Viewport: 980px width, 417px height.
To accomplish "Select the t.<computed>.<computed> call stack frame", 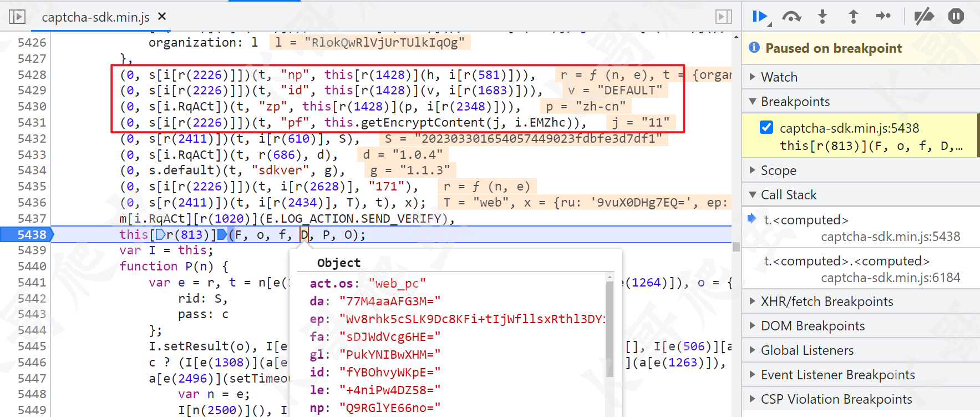I will click(861, 269).
